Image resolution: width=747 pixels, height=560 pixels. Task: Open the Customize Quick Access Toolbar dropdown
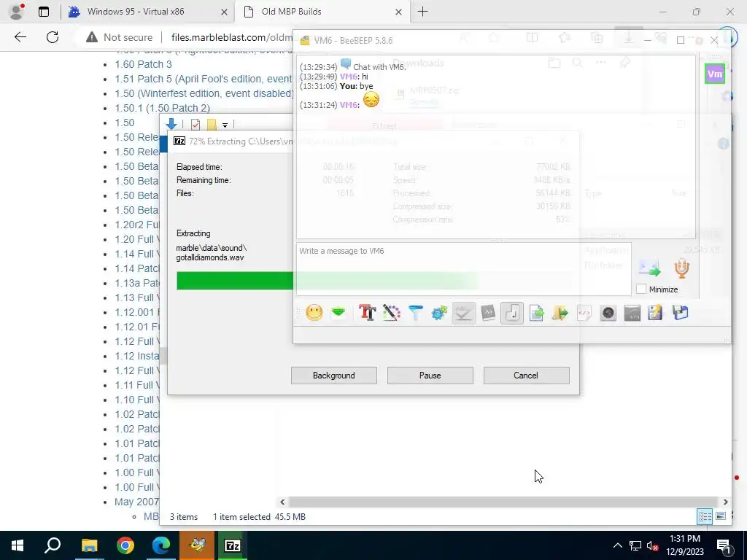(225, 125)
